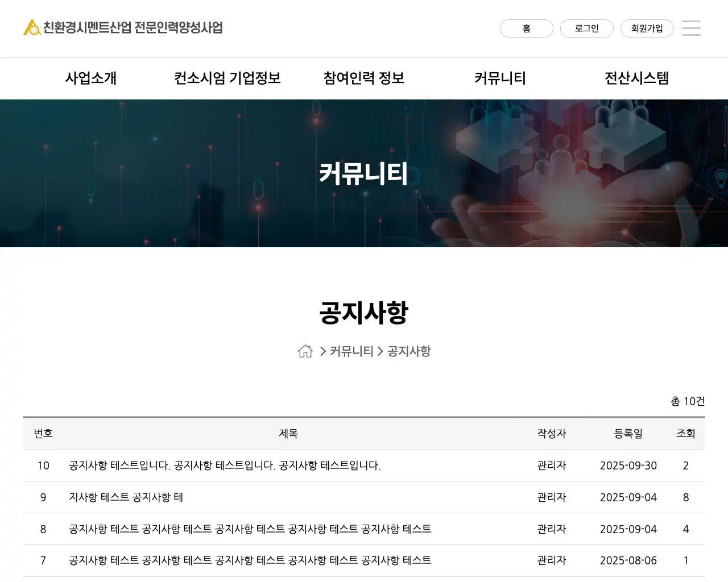Open notice number 8 title
The image size is (728, 582).
click(250, 529)
